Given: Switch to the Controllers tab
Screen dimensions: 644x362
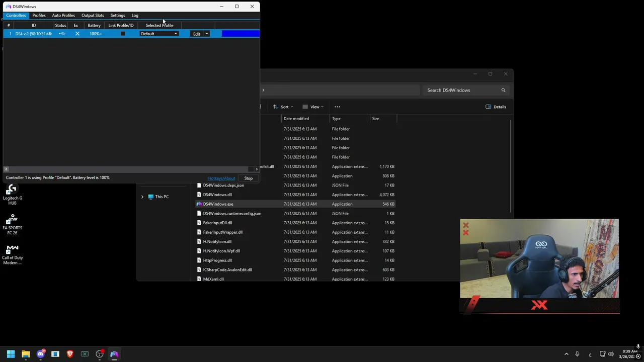Looking at the screenshot, I should [x=16, y=15].
